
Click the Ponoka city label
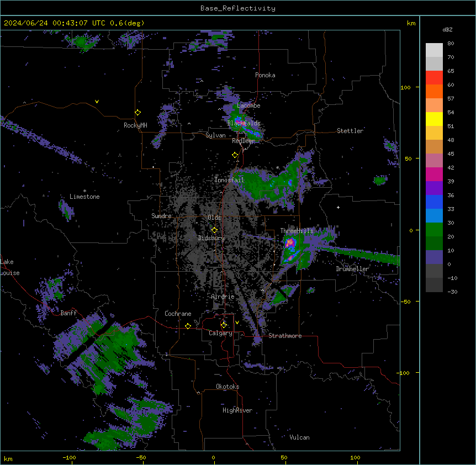(265, 75)
